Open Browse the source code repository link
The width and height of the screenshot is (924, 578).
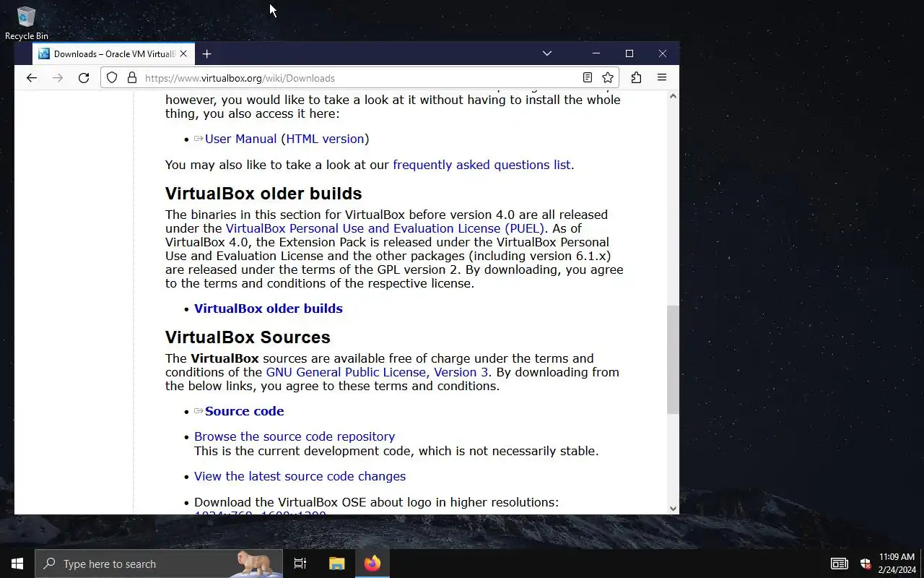point(295,436)
